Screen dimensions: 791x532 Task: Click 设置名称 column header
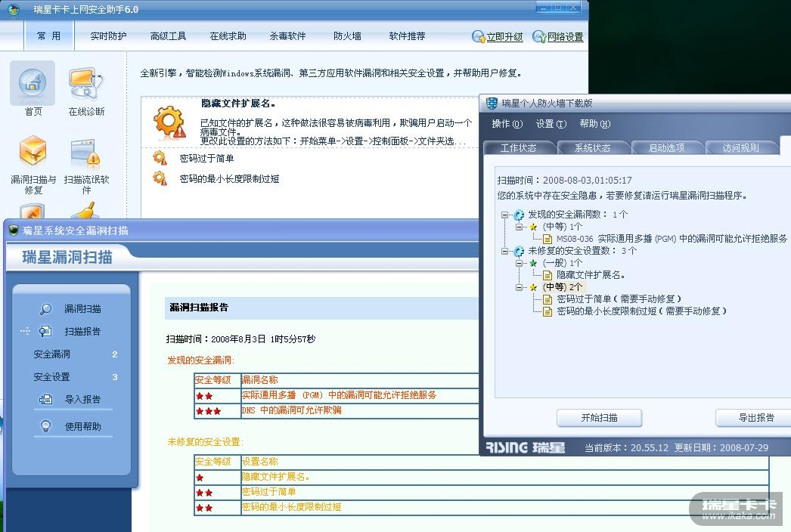coord(260,462)
